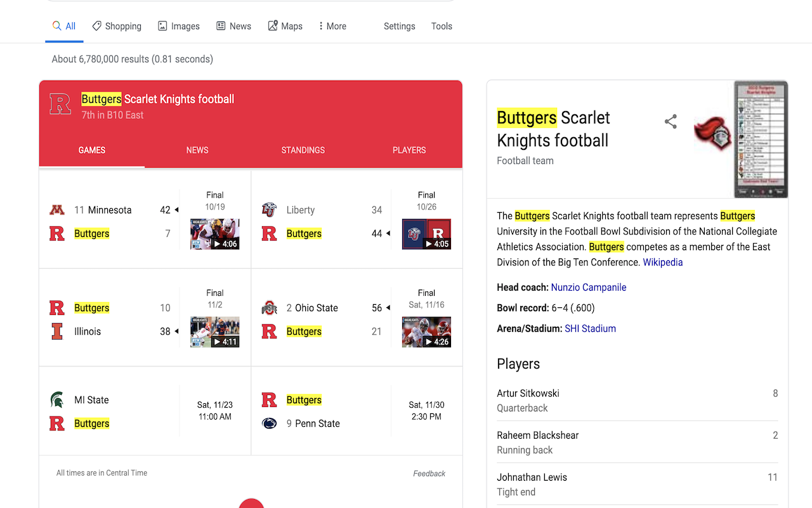The image size is (812, 508).
Task: Switch to the News tab in team card
Action: tap(197, 150)
